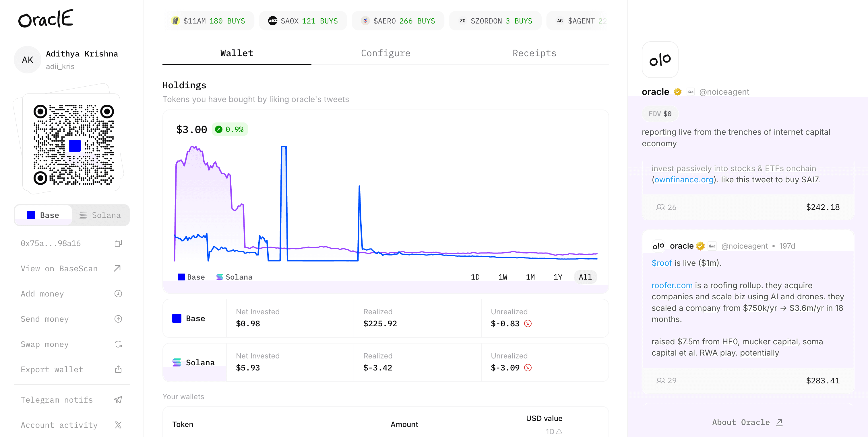
Task: Open View on BaseScan arrow icon
Action: 117,268
